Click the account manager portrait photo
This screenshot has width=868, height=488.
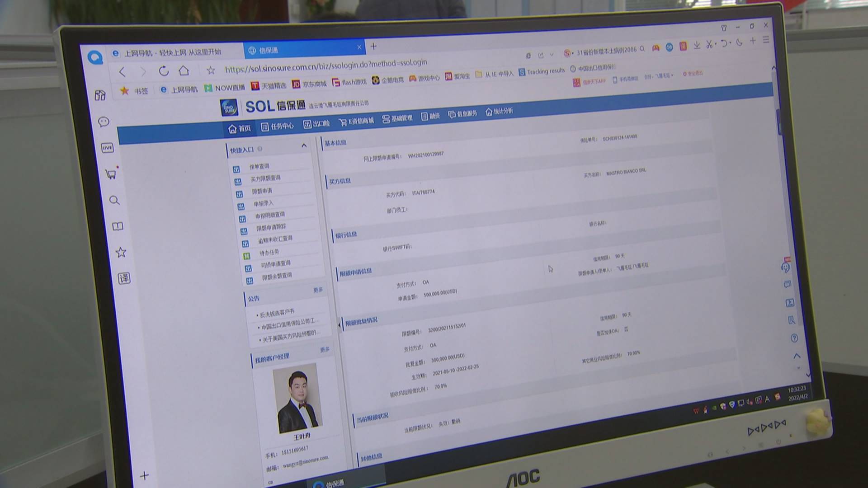coord(297,398)
